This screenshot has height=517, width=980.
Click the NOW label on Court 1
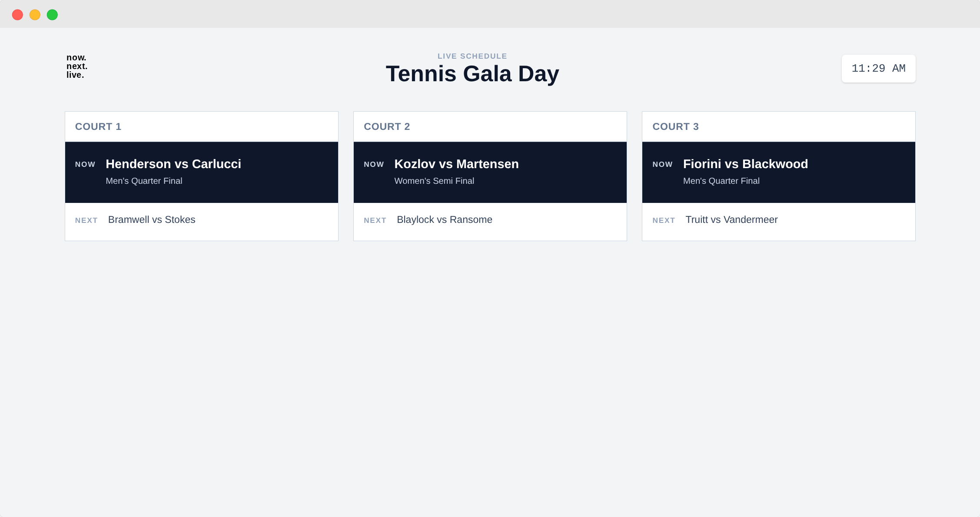pyautogui.click(x=85, y=165)
